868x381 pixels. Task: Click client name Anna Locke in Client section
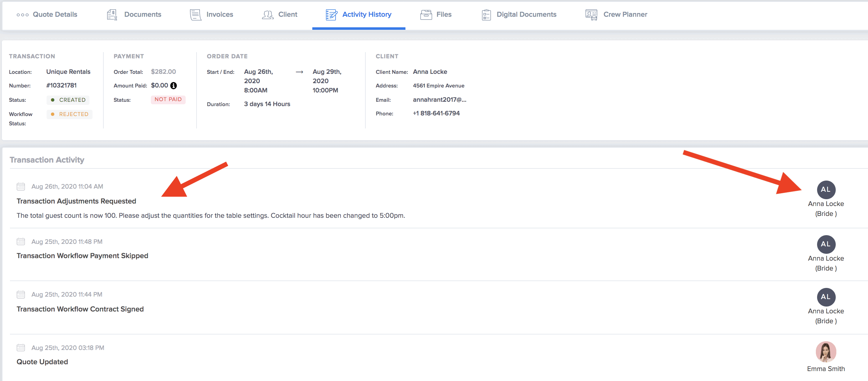(430, 72)
